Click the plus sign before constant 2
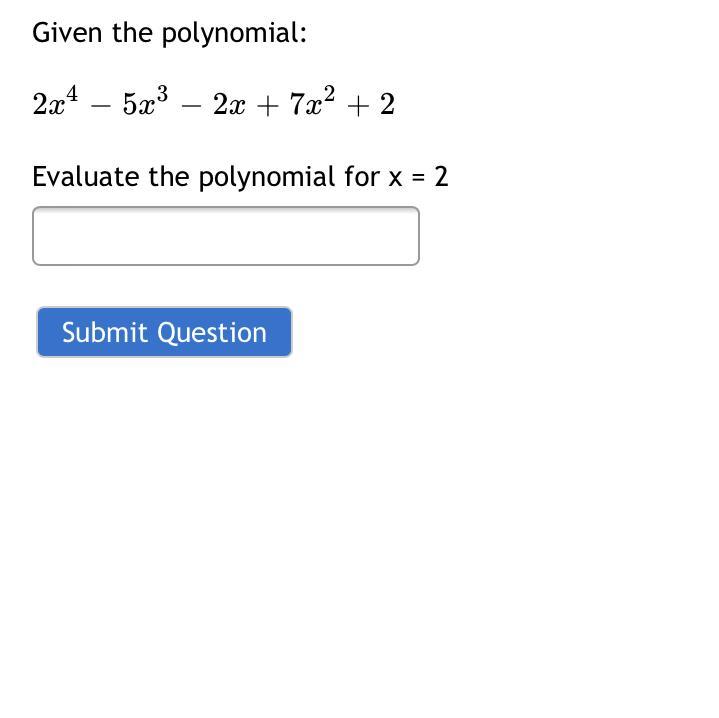 [x=358, y=106]
